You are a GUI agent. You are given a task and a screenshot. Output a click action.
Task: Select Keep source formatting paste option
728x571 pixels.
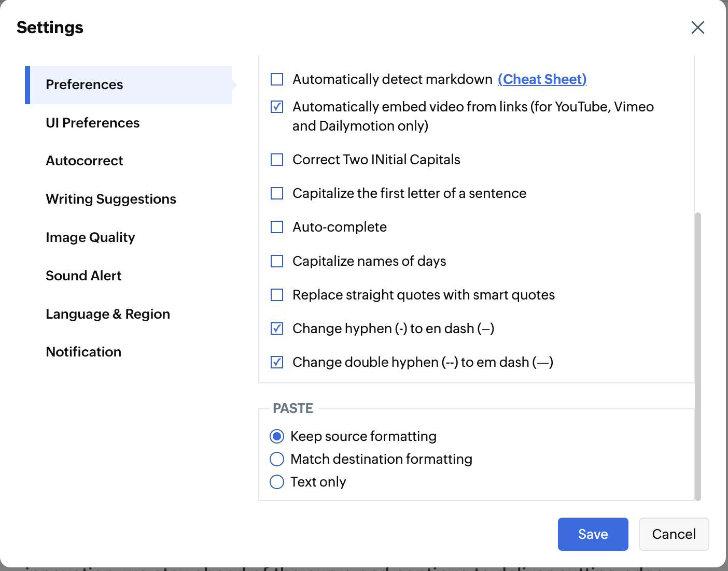click(277, 436)
